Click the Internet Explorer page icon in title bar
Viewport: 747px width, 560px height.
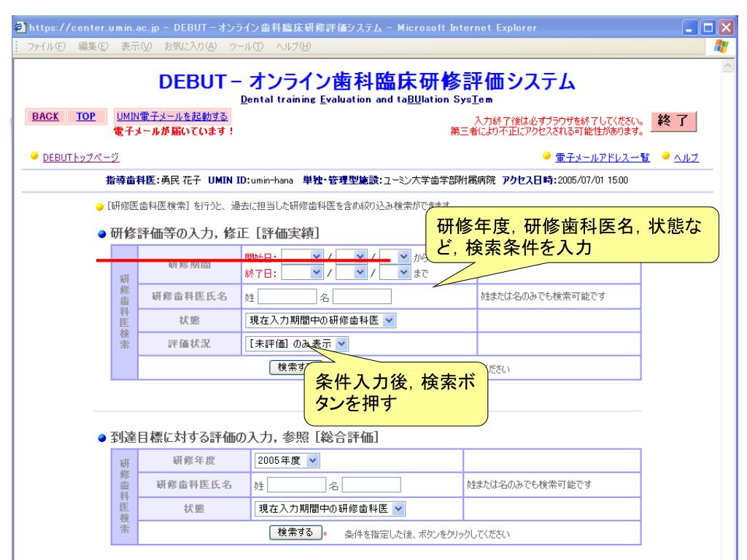tap(20, 28)
